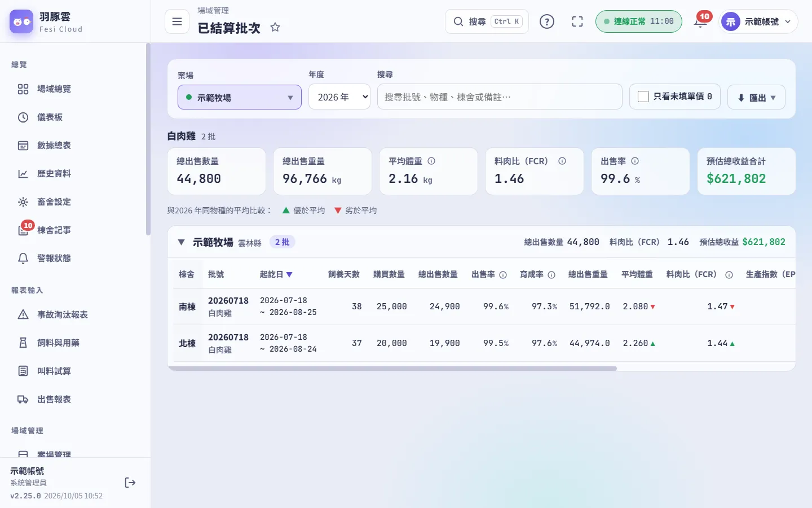
Task: Click info icon next to 育成率 column header
Action: pos(551,275)
